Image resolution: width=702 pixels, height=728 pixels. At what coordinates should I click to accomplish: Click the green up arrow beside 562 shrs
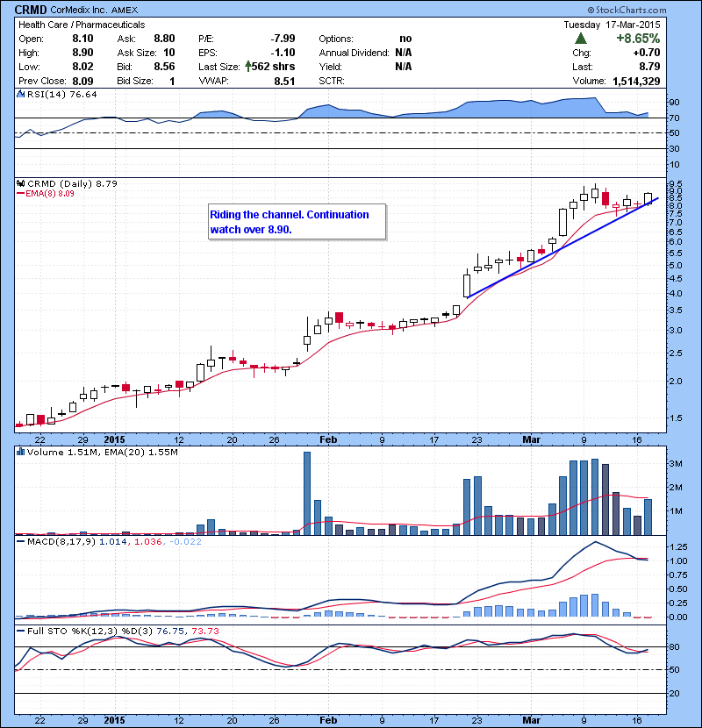coord(248,67)
